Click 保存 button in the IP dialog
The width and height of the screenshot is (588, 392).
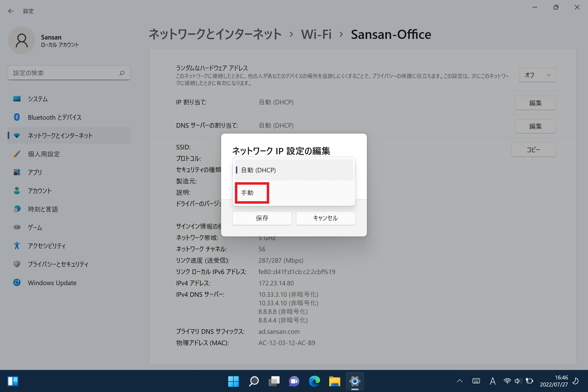click(x=262, y=218)
